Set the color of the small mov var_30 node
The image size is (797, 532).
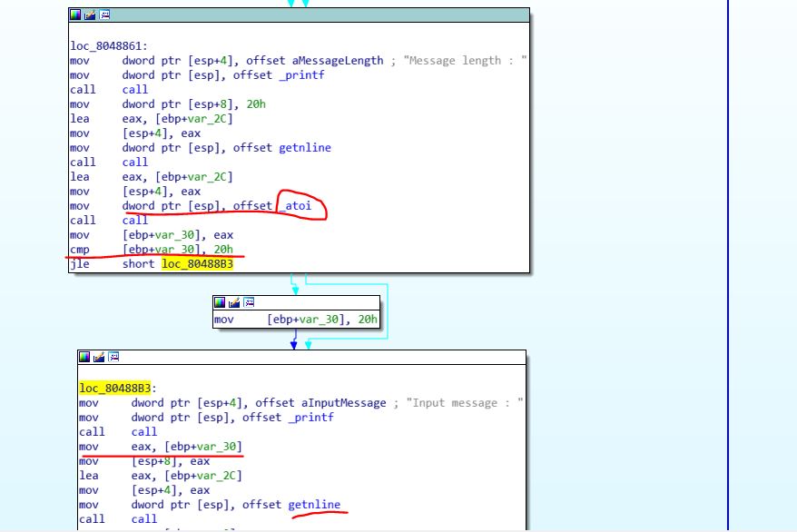tap(220, 303)
